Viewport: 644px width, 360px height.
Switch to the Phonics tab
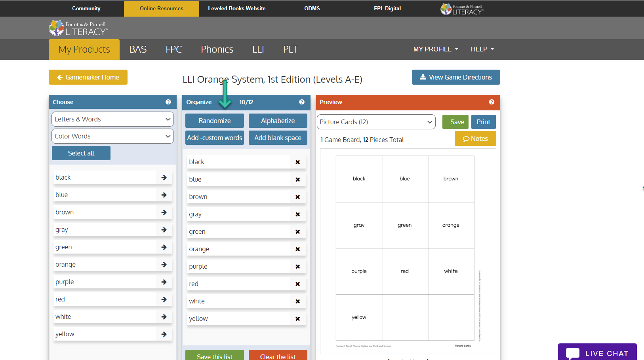pyautogui.click(x=217, y=49)
